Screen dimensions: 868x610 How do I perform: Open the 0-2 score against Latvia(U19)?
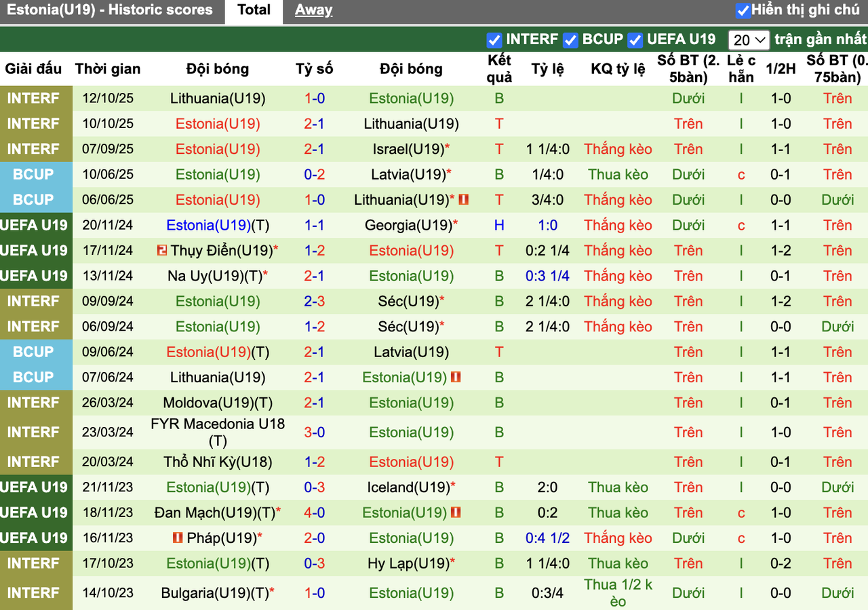[315, 175]
